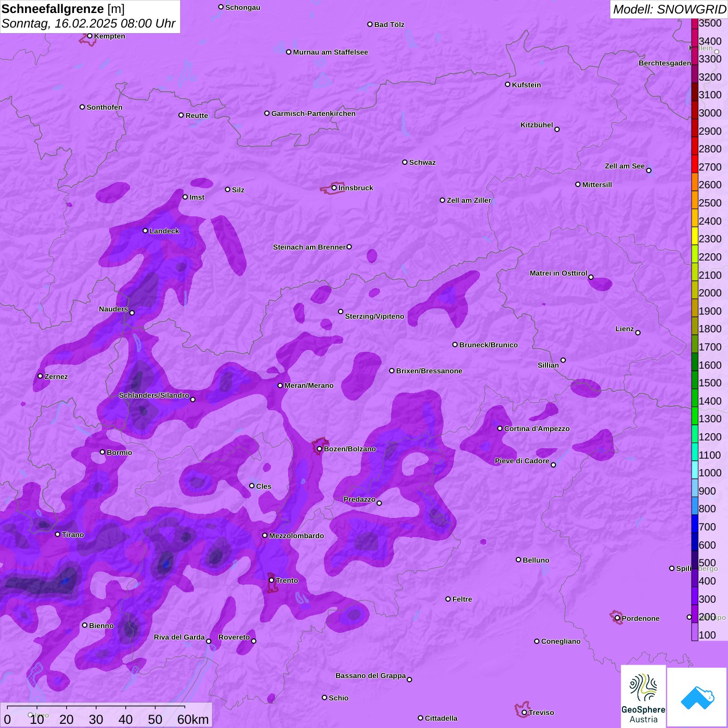Click the 'Modell: SNOWGRID' label

point(669,9)
